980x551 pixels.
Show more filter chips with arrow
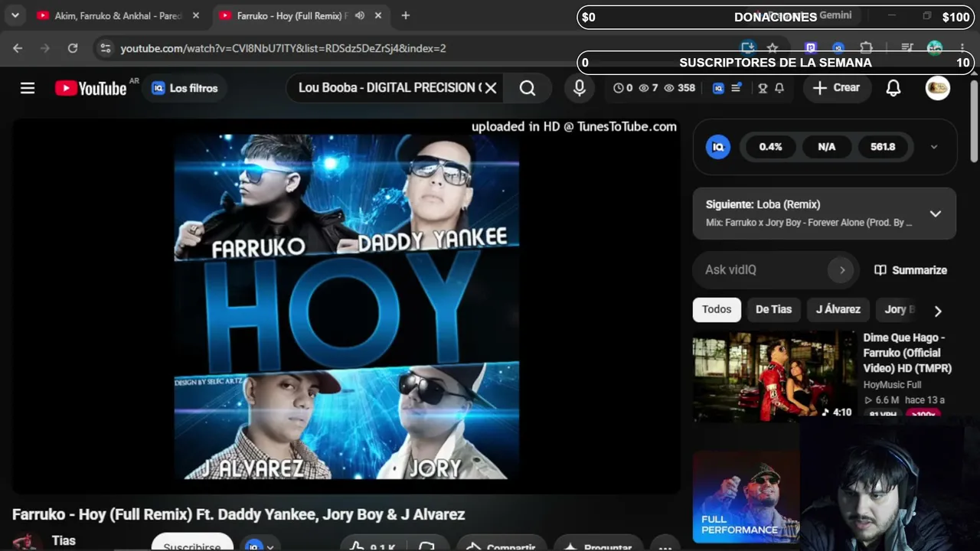coord(938,311)
